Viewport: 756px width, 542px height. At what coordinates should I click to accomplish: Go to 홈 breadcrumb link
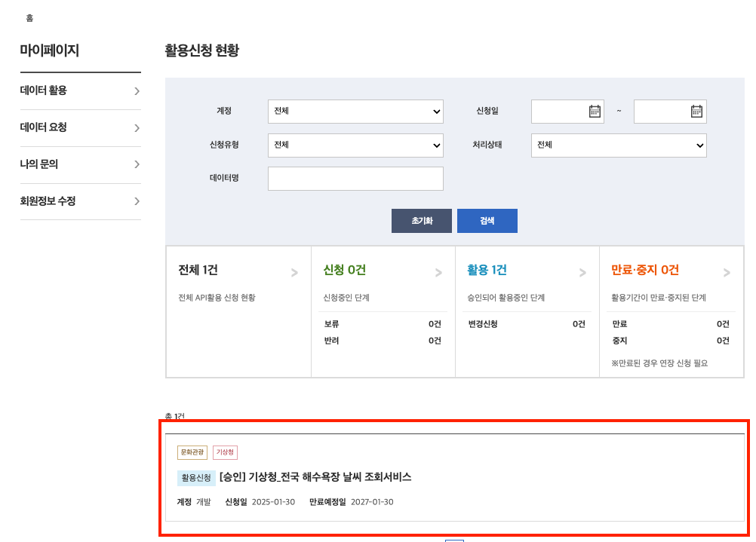tap(29, 18)
